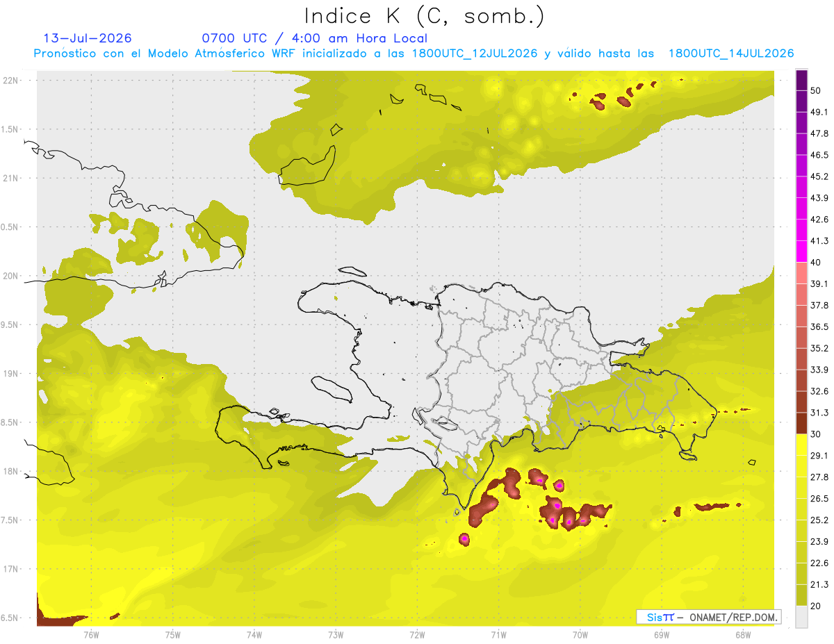
Task: Click the '49.1' colorbar value
Action: point(819,113)
